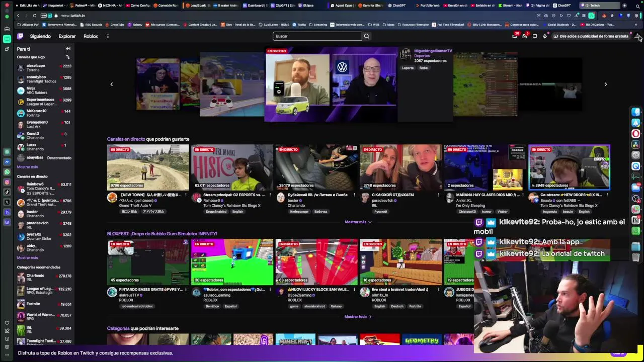Click the DropsEnabled tag
The image size is (644, 362).
216,212
